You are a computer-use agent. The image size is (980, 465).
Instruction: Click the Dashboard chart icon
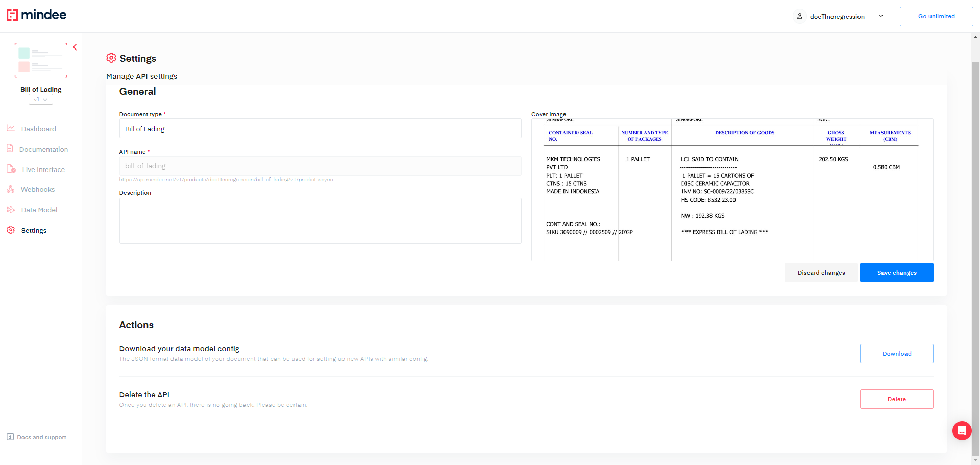pyautogui.click(x=11, y=128)
